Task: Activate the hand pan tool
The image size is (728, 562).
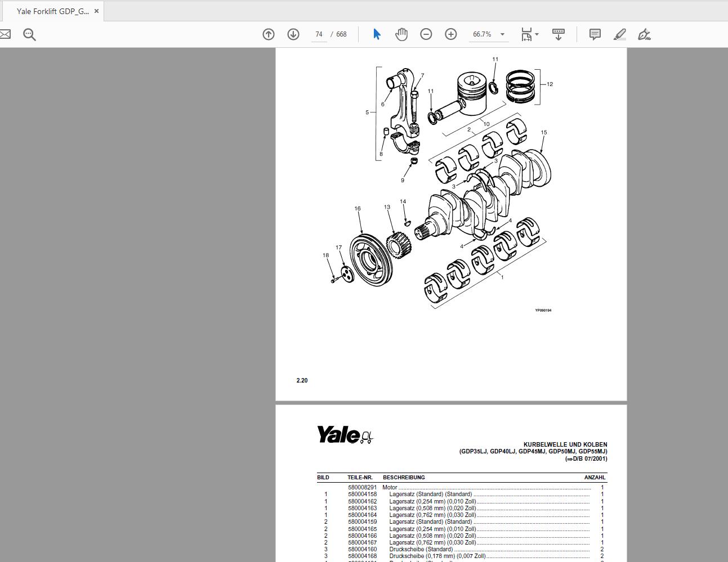Action: (401, 34)
